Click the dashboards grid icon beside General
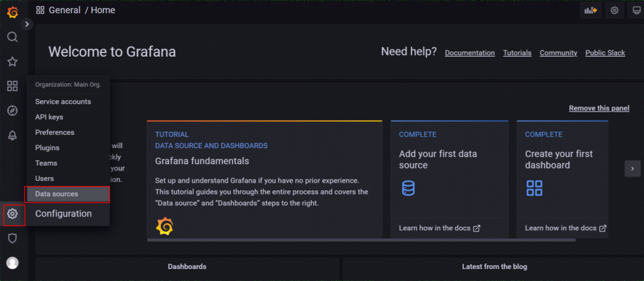Viewport: 644px width, 281px height. click(x=41, y=11)
